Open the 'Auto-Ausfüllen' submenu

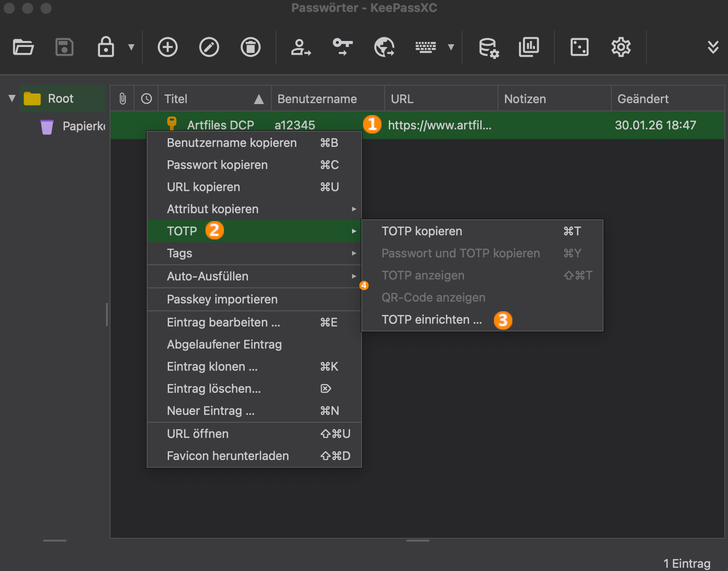207,276
